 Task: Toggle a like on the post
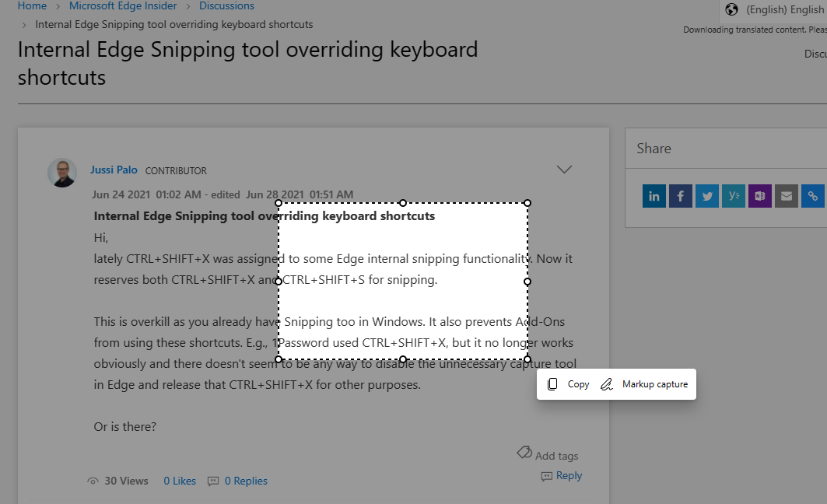pos(180,481)
